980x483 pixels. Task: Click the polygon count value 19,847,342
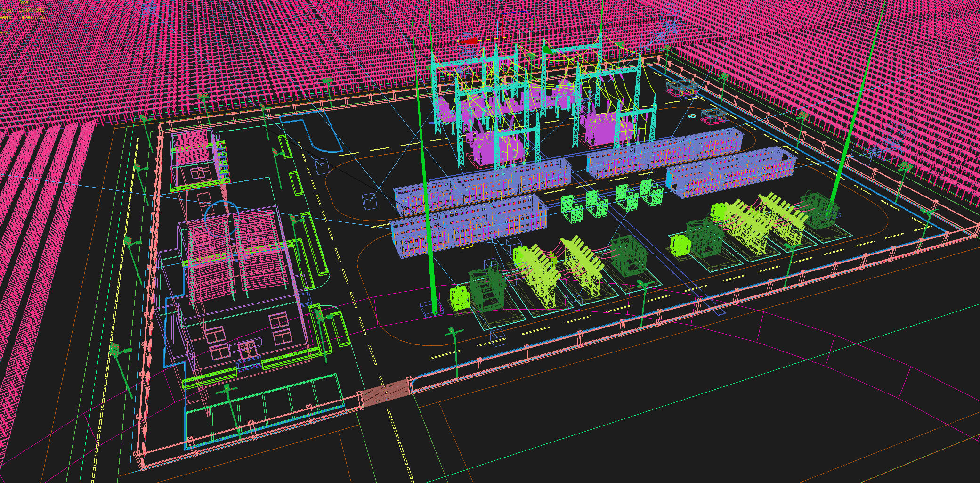[x=32, y=10]
